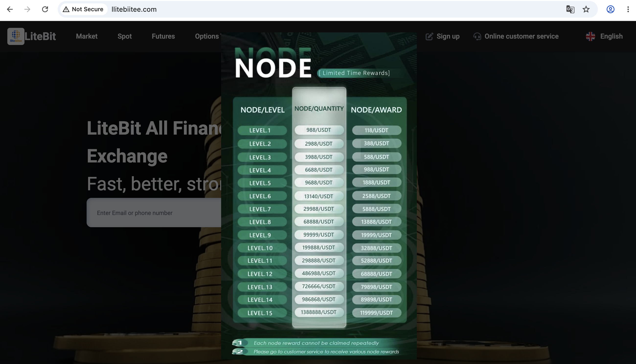Click the browser forward arrow
Screen dimensions: 636x364
click(x=27, y=9)
